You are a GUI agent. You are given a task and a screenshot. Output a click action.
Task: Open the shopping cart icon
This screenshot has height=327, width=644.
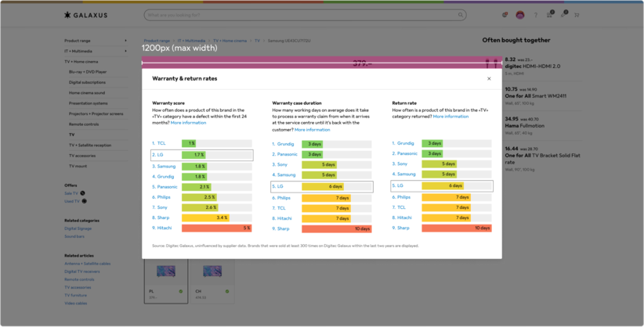pos(577,15)
